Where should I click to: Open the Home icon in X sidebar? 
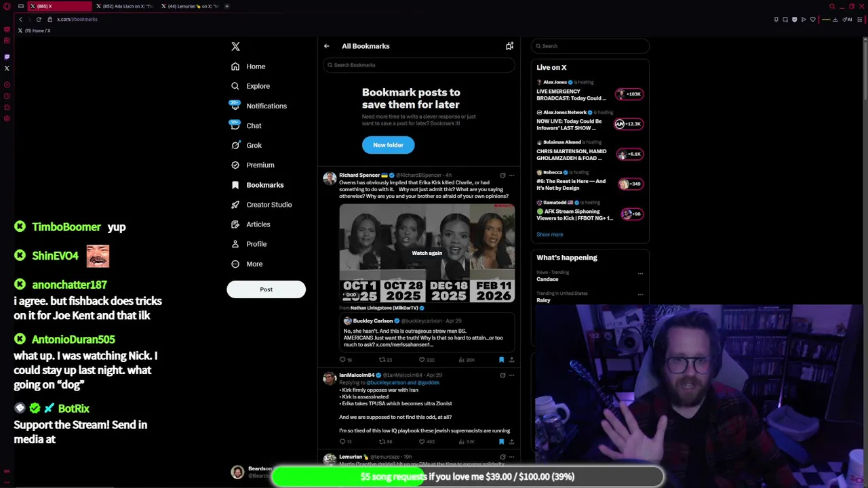[235, 66]
